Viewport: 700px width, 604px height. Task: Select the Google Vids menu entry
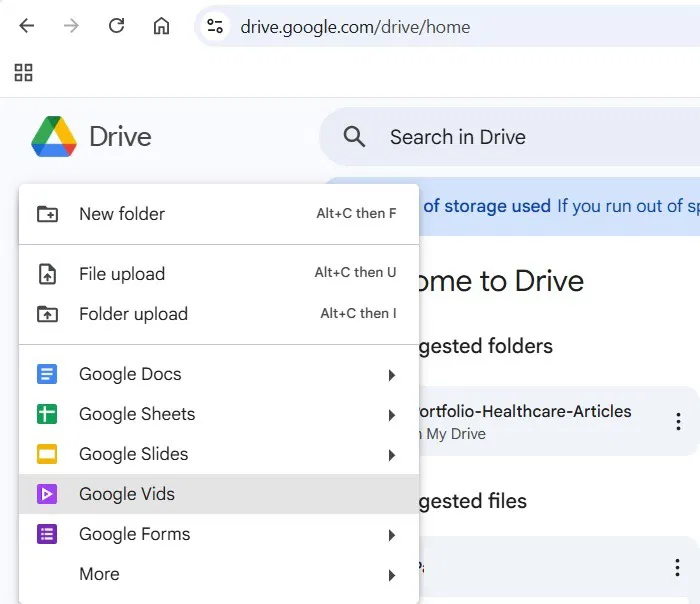pos(127,494)
